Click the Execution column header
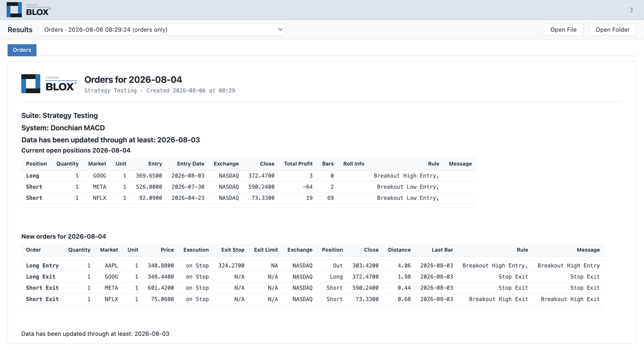The height and width of the screenshot is (350, 644). 196,250
